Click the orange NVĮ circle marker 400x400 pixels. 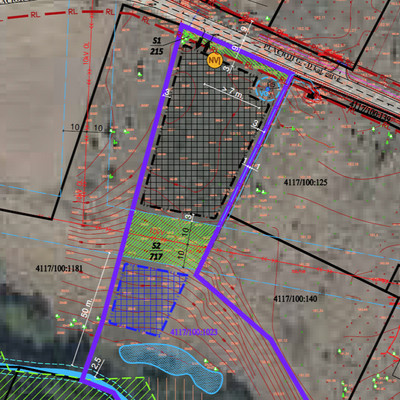(x=215, y=60)
